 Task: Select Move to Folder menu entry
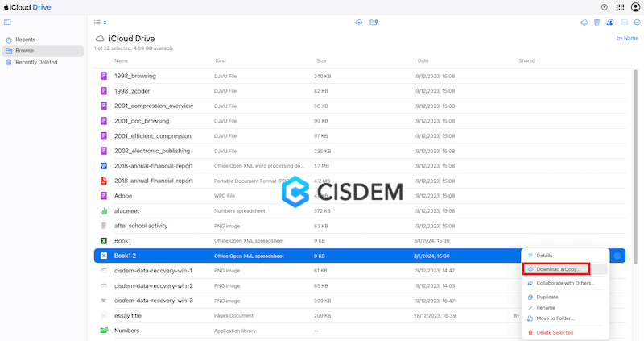(x=555, y=318)
